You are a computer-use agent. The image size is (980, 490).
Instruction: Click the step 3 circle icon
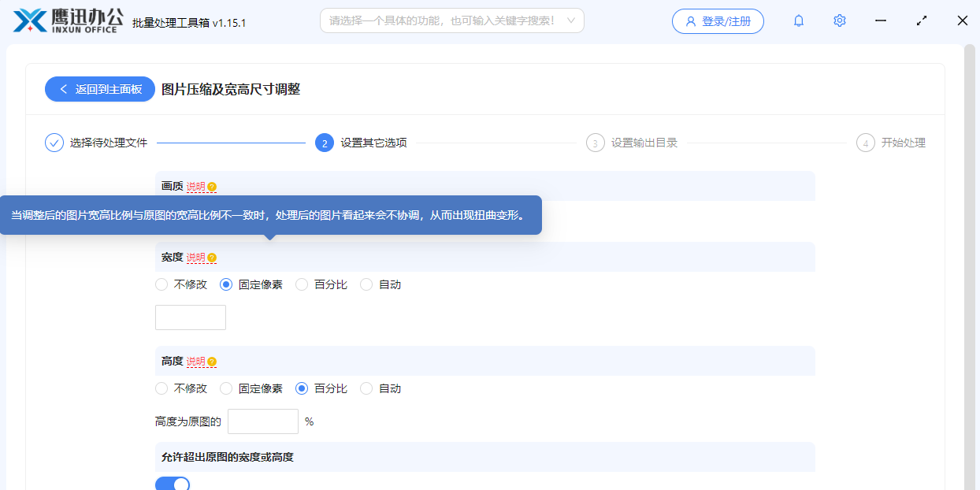coord(596,143)
